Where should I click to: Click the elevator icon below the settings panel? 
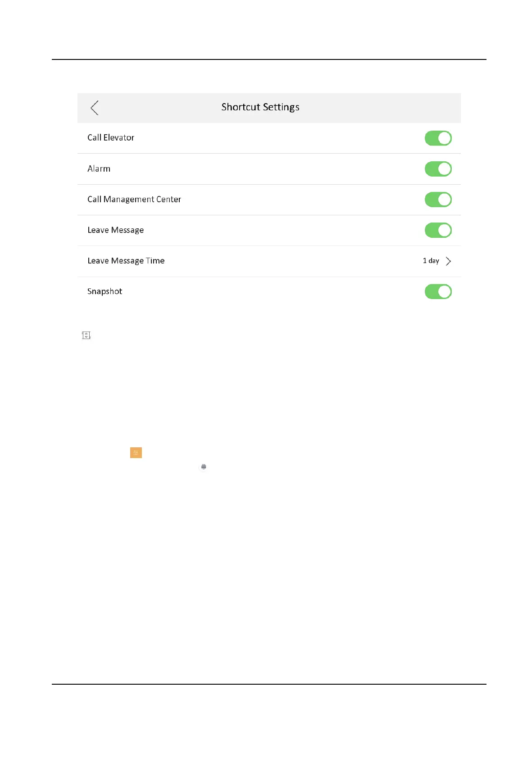coord(86,335)
